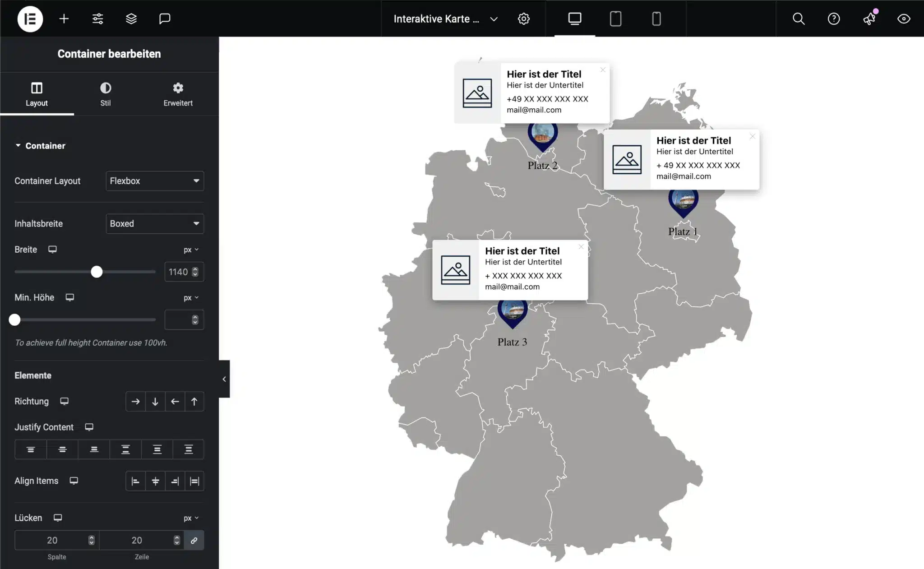The image size is (924, 569).
Task: Open the Container Layout Flexbox dropdown
Action: pyautogui.click(x=155, y=181)
